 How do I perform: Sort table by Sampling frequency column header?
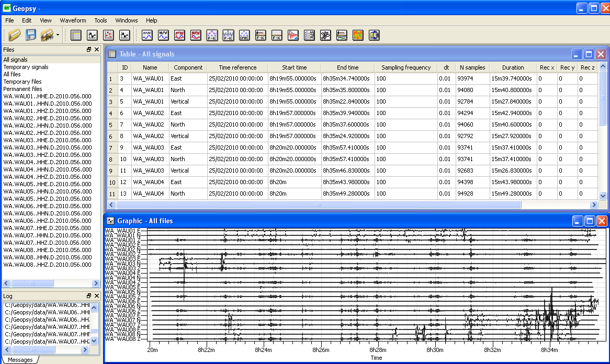click(x=406, y=67)
